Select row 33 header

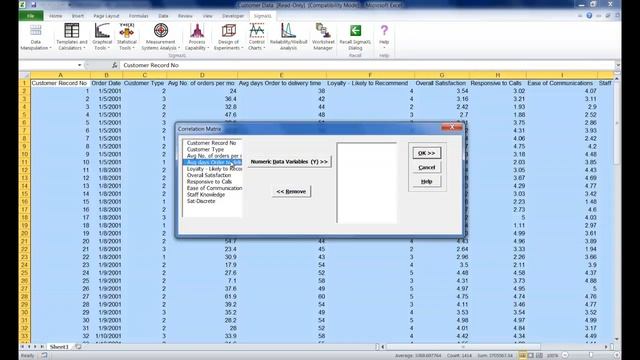pos(24,336)
